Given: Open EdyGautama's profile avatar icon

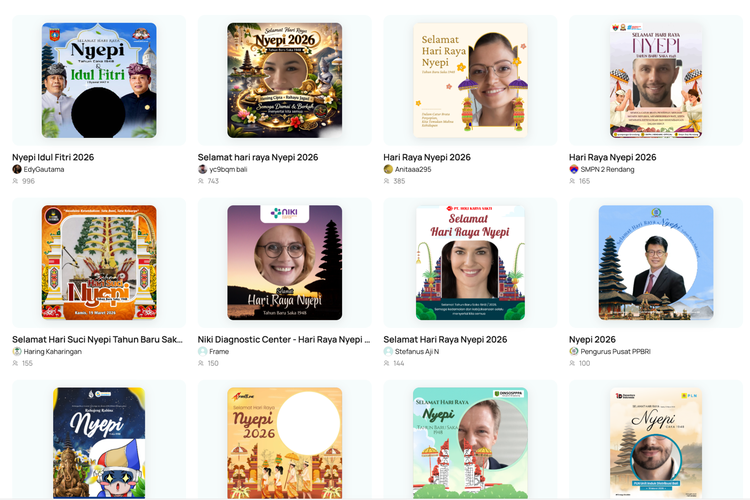Looking at the screenshot, I should pyautogui.click(x=17, y=169).
